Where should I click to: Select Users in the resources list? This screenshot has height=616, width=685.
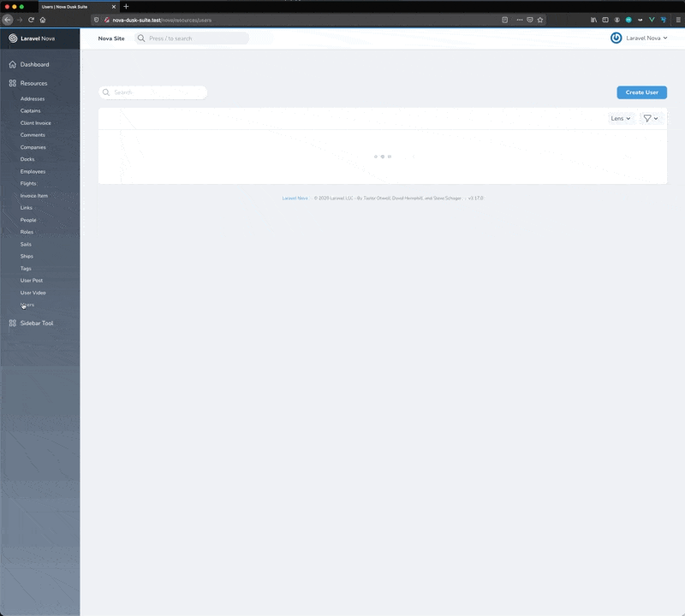pyautogui.click(x=27, y=305)
